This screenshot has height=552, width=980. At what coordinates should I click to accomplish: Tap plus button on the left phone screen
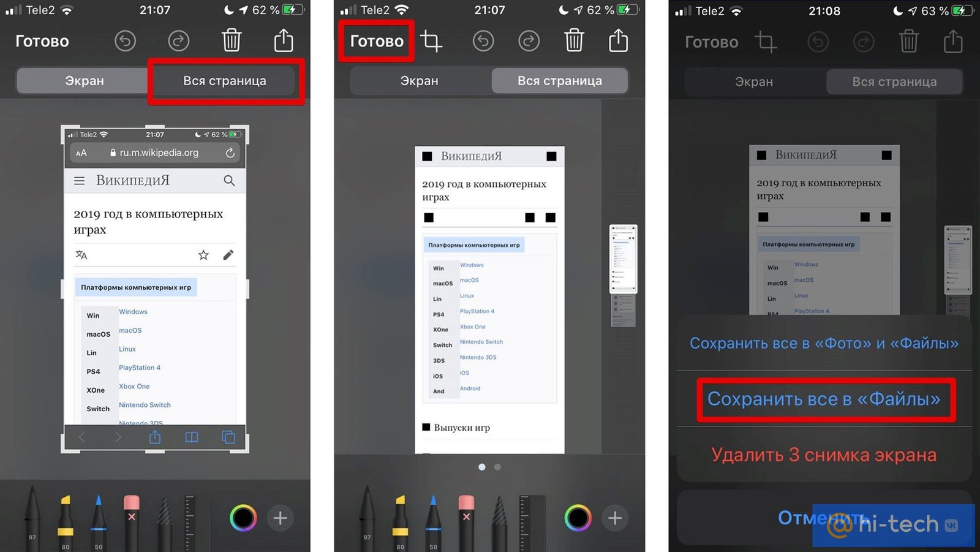coord(280,518)
